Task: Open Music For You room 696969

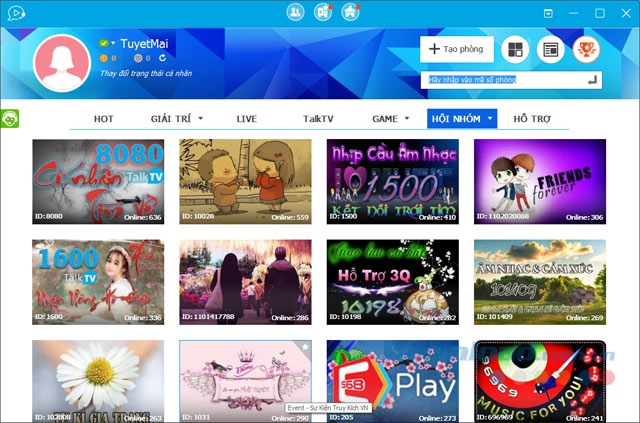Action: pos(540,381)
